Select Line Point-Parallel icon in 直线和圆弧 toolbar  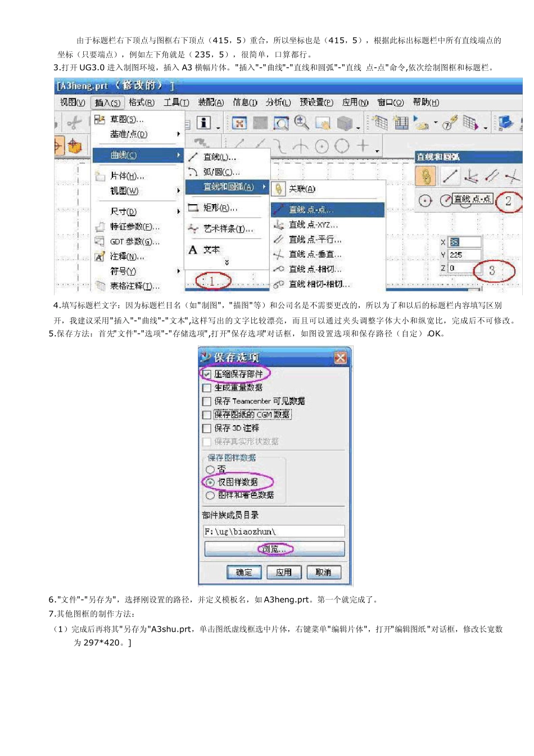(x=492, y=177)
